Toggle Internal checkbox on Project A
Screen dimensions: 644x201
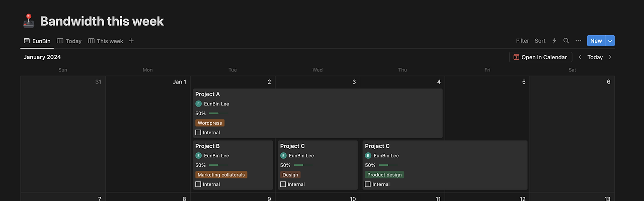click(x=198, y=133)
